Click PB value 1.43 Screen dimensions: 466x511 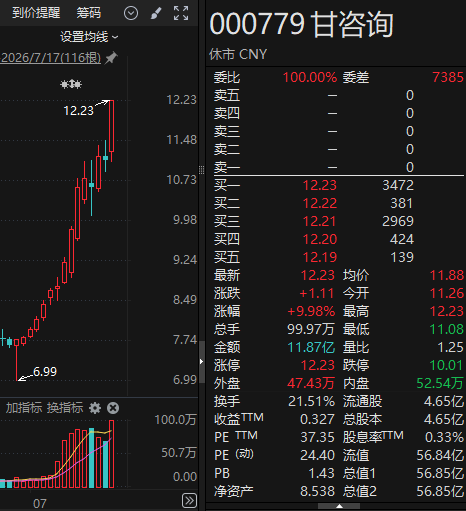click(x=321, y=473)
